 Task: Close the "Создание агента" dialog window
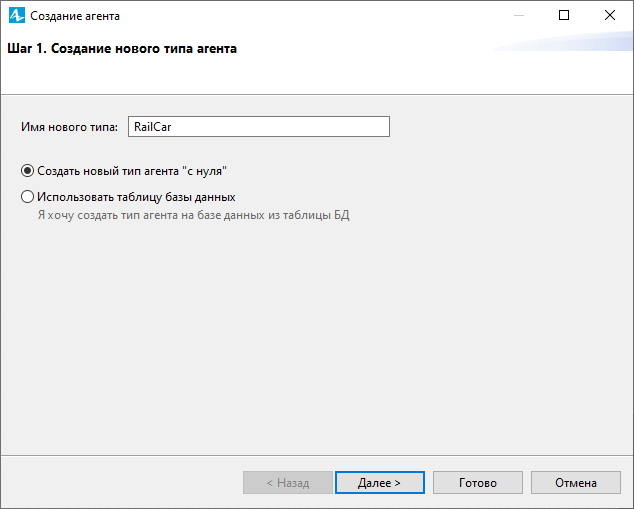(610, 15)
